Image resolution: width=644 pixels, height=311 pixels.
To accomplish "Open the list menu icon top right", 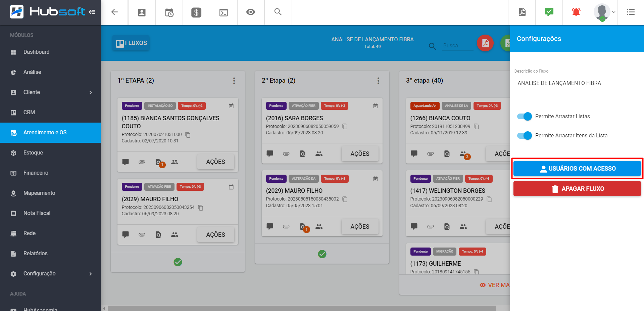I will (x=631, y=12).
